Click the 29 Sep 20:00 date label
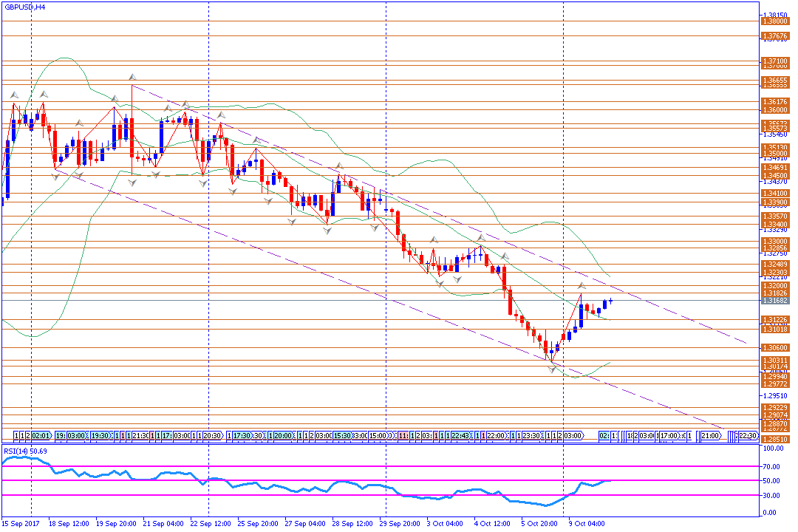The image size is (798, 532). (400, 523)
